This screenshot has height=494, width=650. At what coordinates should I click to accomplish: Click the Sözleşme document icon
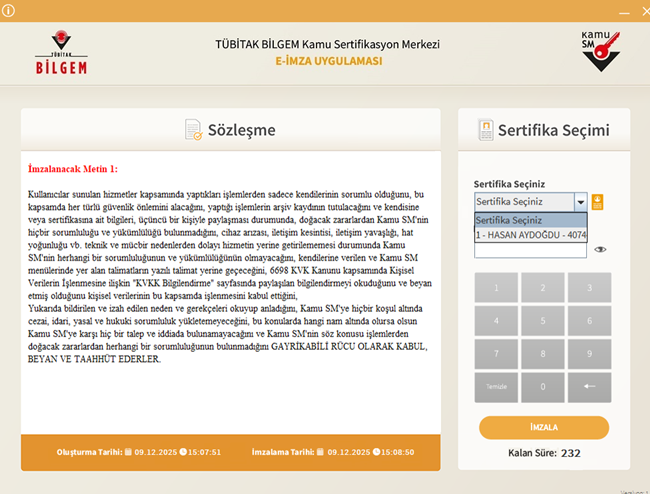click(x=193, y=130)
